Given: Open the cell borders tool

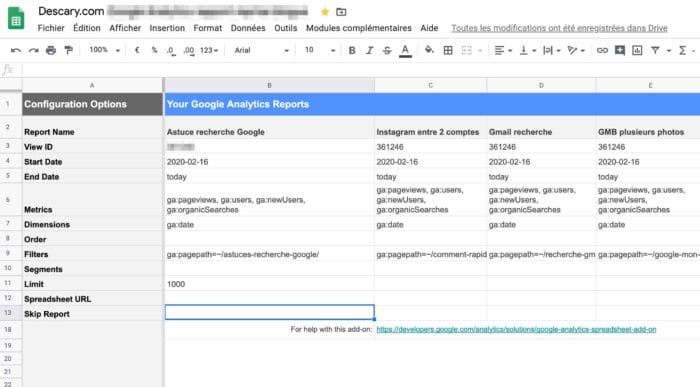Looking at the screenshot, I should click(x=448, y=50).
